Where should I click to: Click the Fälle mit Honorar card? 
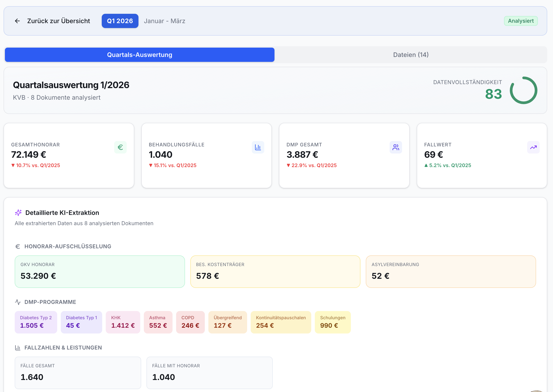(210, 373)
